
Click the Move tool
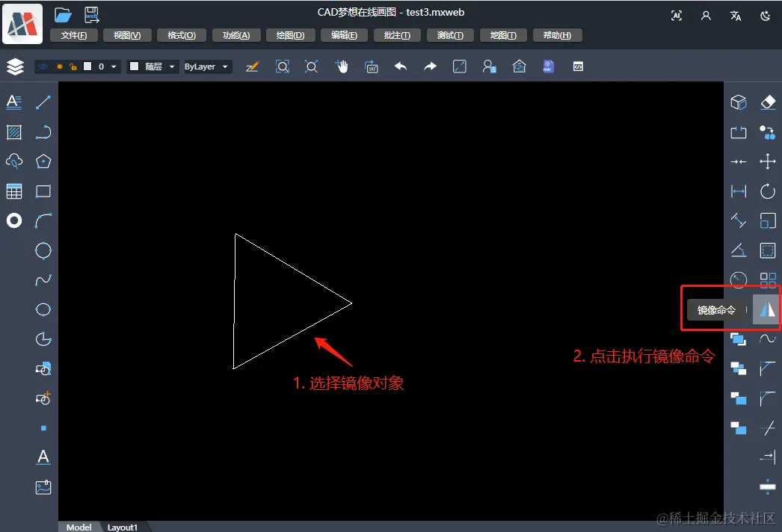click(768, 161)
